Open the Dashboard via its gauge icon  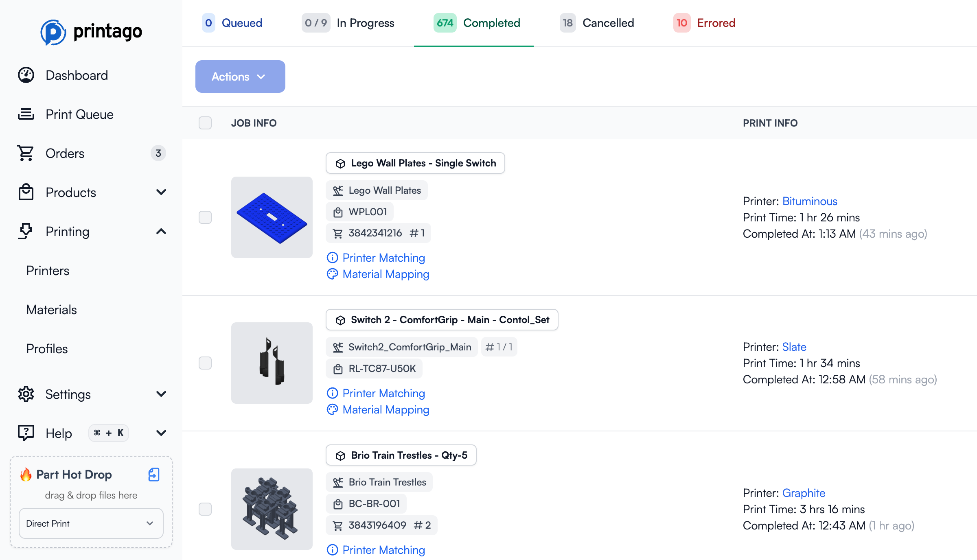coord(26,75)
